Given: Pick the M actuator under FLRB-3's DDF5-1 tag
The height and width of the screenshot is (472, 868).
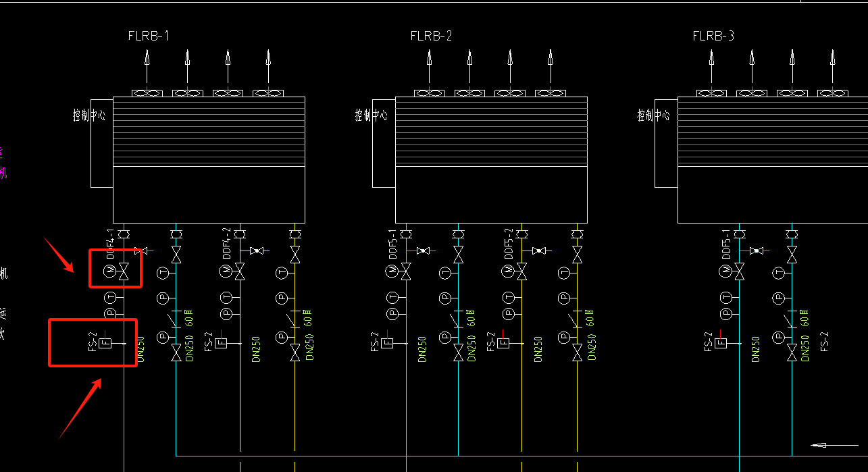Looking at the screenshot, I should pyautogui.click(x=726, y=272).
